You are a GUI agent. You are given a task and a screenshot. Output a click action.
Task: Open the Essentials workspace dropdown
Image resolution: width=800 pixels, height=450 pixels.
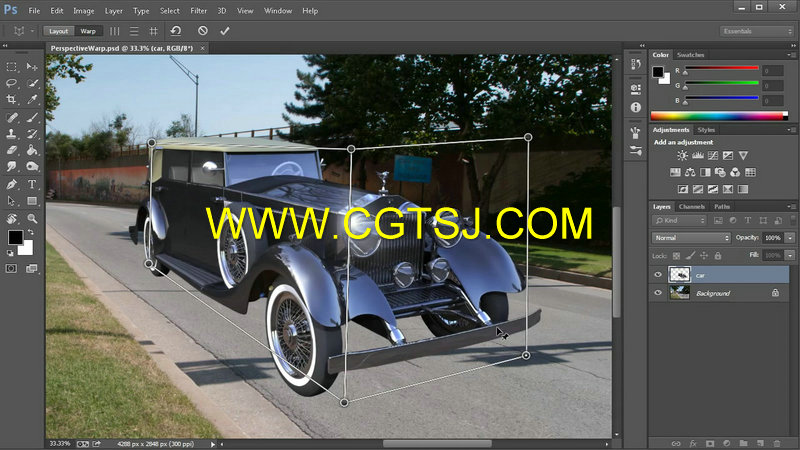pyautogui.click(x=757, y=31)
